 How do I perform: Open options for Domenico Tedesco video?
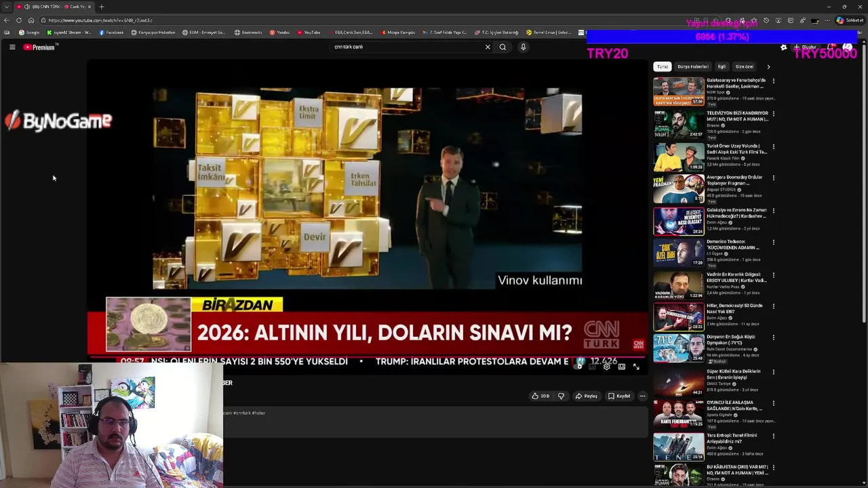(x=773, y=242)
